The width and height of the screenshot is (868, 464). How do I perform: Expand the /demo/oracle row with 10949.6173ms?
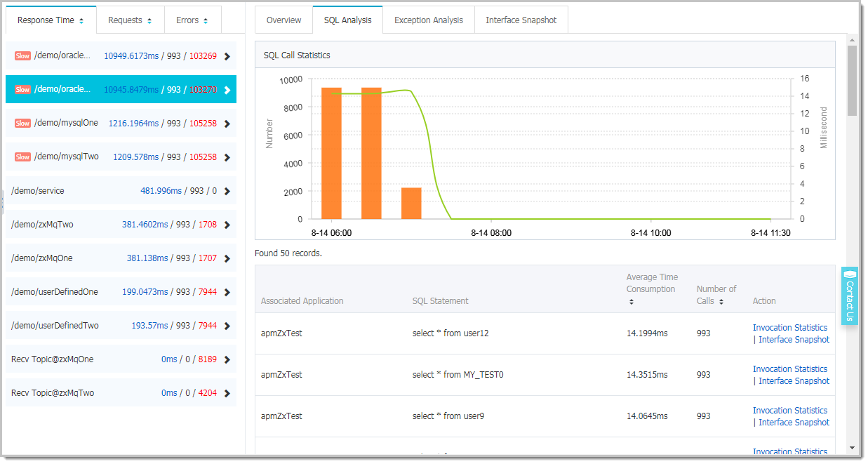point(227,56)
